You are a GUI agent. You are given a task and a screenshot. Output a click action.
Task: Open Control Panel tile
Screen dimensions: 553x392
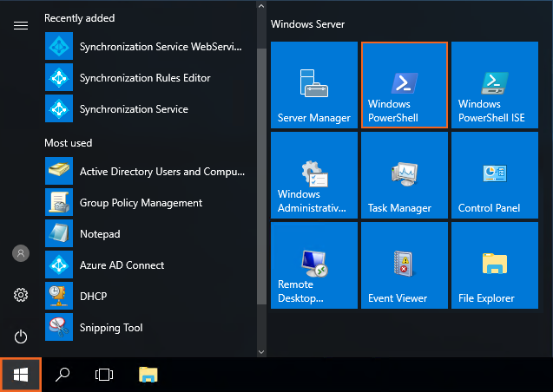point(494,175)
